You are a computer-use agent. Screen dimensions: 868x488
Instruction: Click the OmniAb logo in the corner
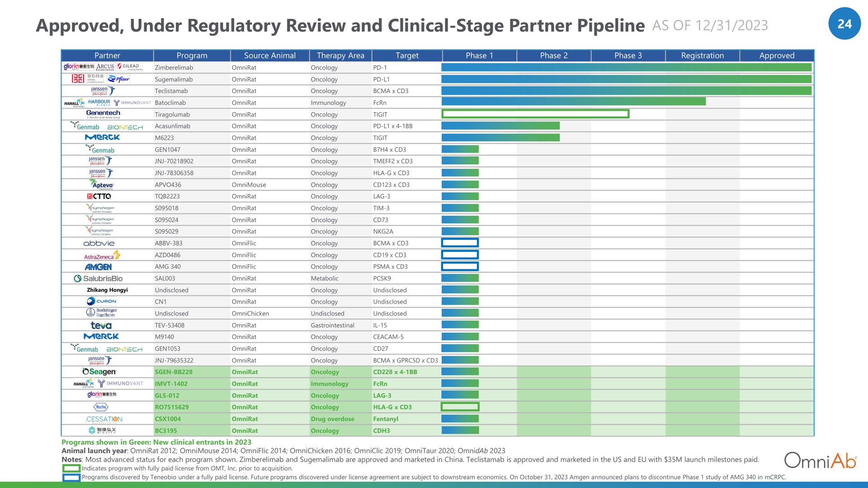pos(820,460)
